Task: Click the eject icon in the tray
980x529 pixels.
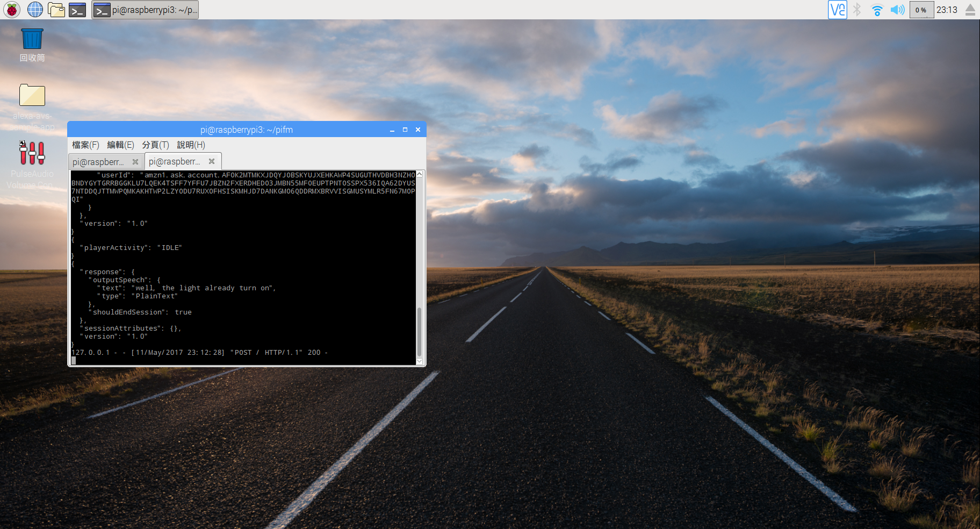Action: (970, 10)
